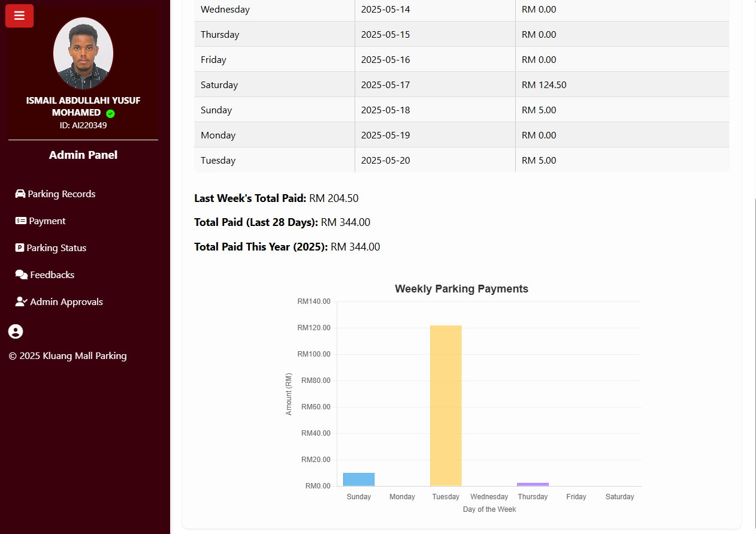Click the purple Thursday bar in chart

point(533,484)
